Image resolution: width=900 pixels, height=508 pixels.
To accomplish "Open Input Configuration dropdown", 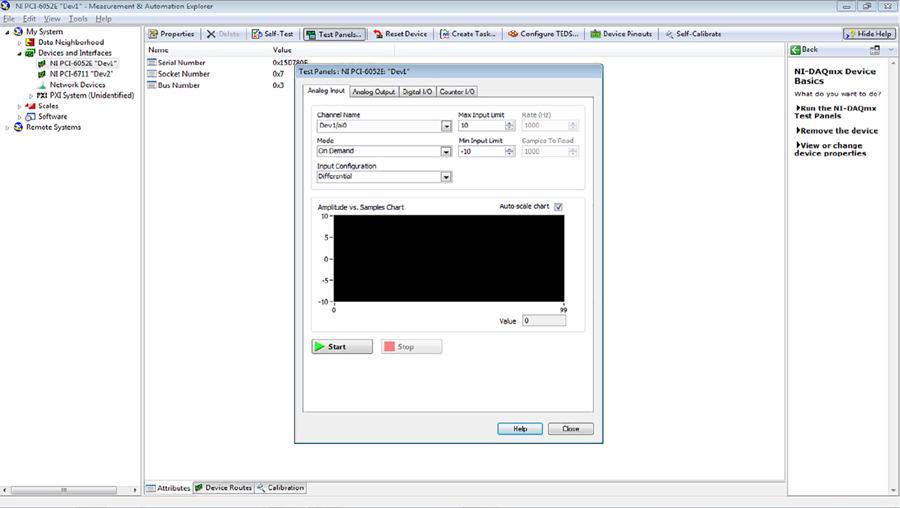I will 446,177.
